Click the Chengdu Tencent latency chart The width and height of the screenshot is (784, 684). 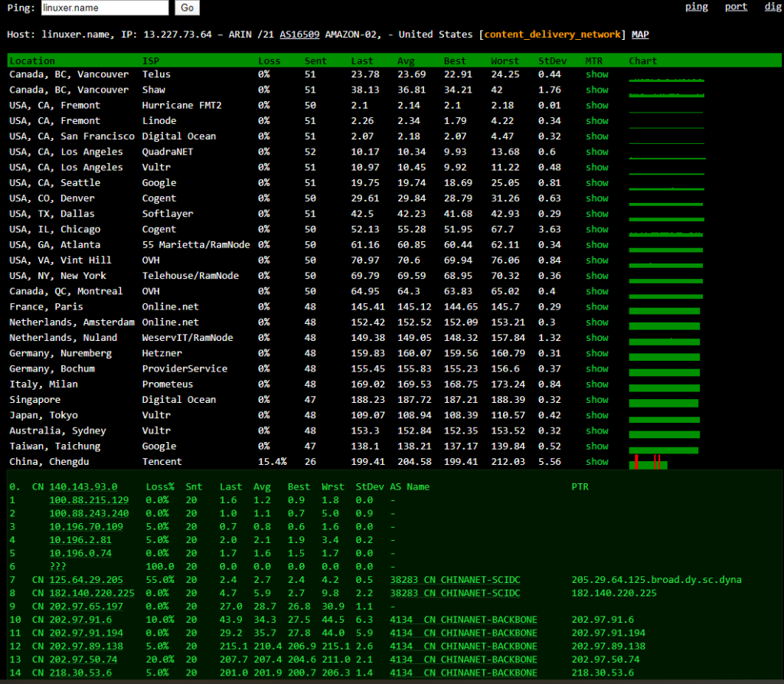tap(648, 462)
